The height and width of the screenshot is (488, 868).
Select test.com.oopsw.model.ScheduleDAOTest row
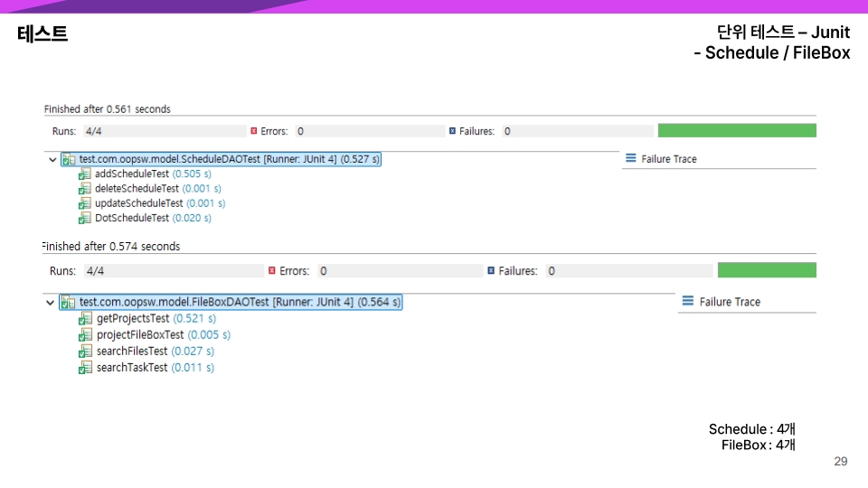pos(221,159)
